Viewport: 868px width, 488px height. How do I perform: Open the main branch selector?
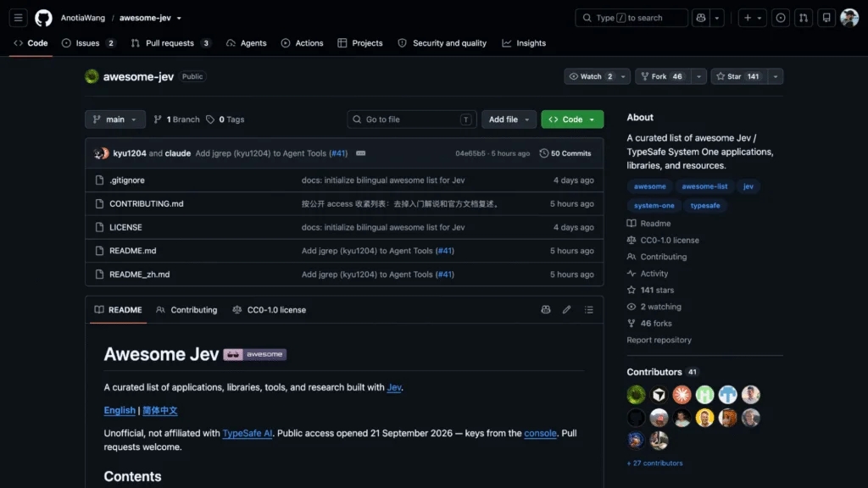coord(115,119)
